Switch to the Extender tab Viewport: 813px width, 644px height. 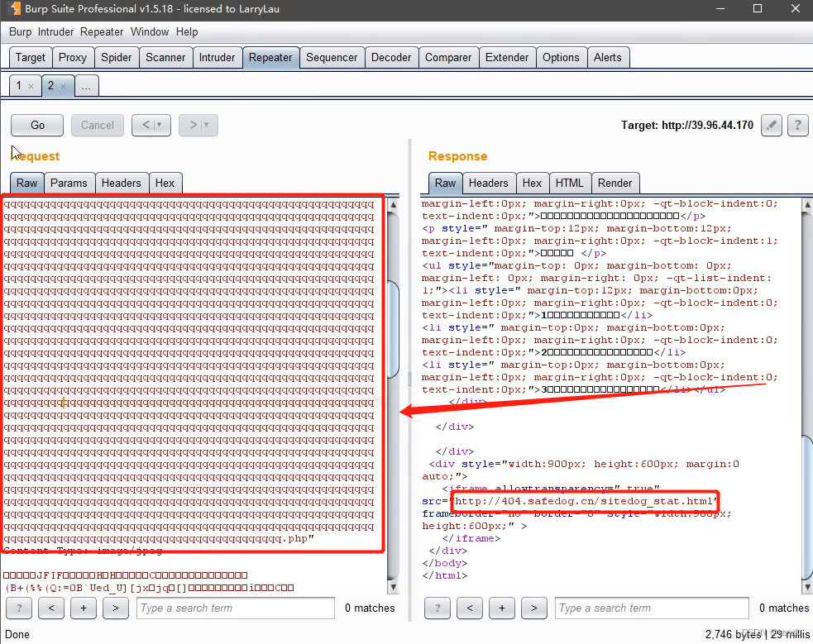tap(506, 58)
